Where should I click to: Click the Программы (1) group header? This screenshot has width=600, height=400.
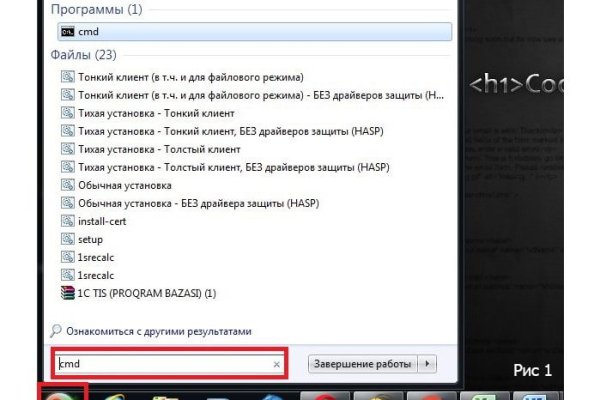coord(96,9)
